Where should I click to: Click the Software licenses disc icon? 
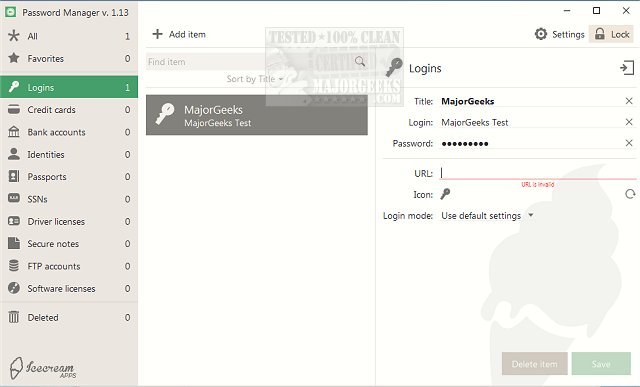(13, 288)
